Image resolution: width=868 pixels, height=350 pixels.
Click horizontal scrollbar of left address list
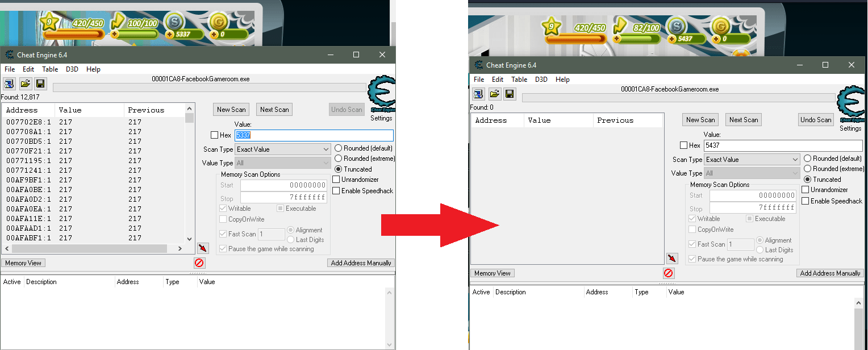(93, 249)
